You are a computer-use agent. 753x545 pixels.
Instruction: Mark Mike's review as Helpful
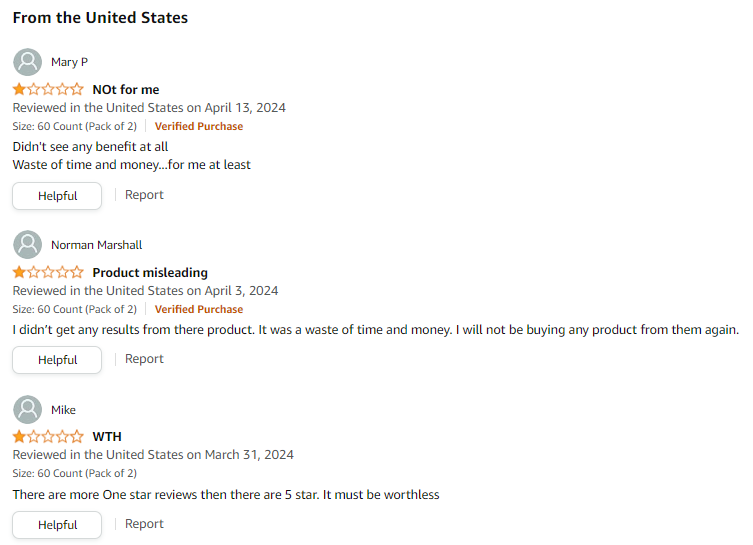pos(57,525)
